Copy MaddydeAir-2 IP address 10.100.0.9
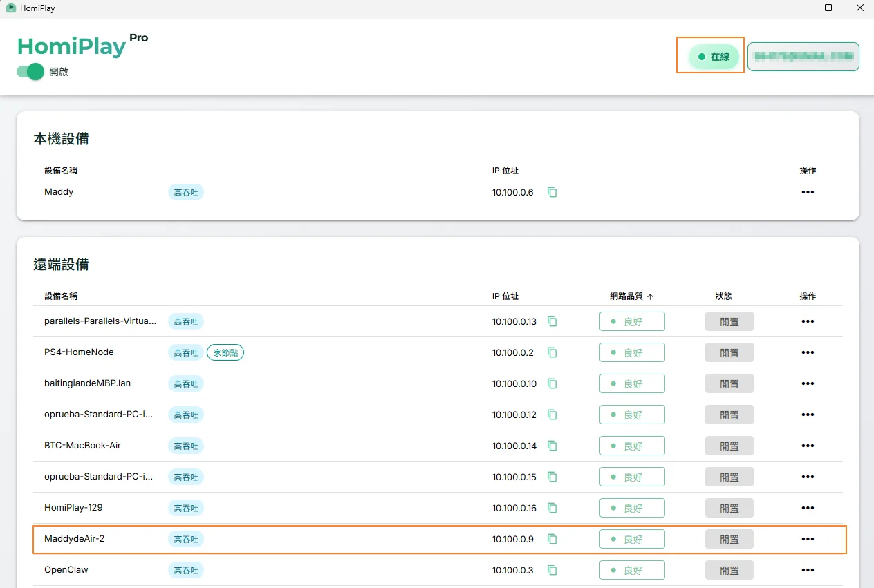874x588 pixels. click(x=552, y=539)
